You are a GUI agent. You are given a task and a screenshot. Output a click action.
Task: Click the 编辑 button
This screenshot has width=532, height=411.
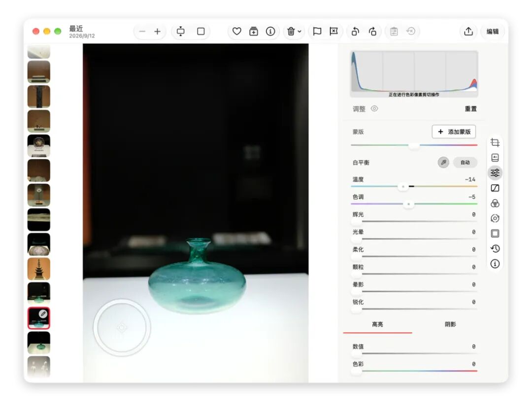(x=492, y=32)
